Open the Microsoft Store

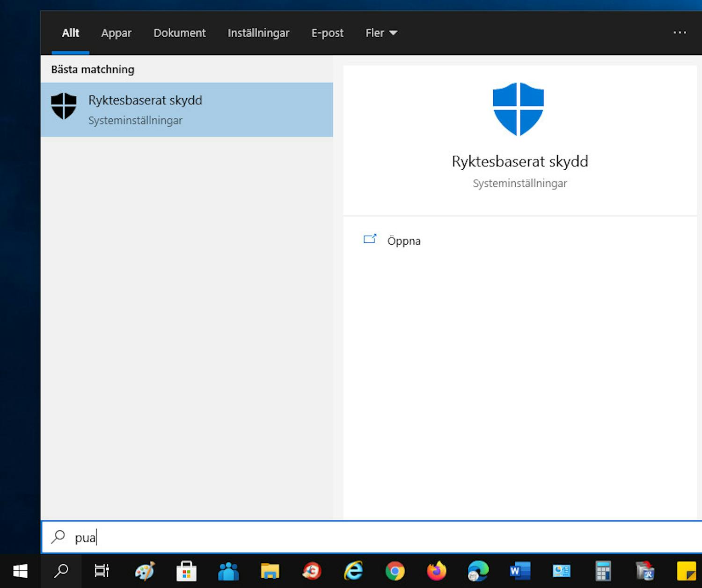point(186,571)
